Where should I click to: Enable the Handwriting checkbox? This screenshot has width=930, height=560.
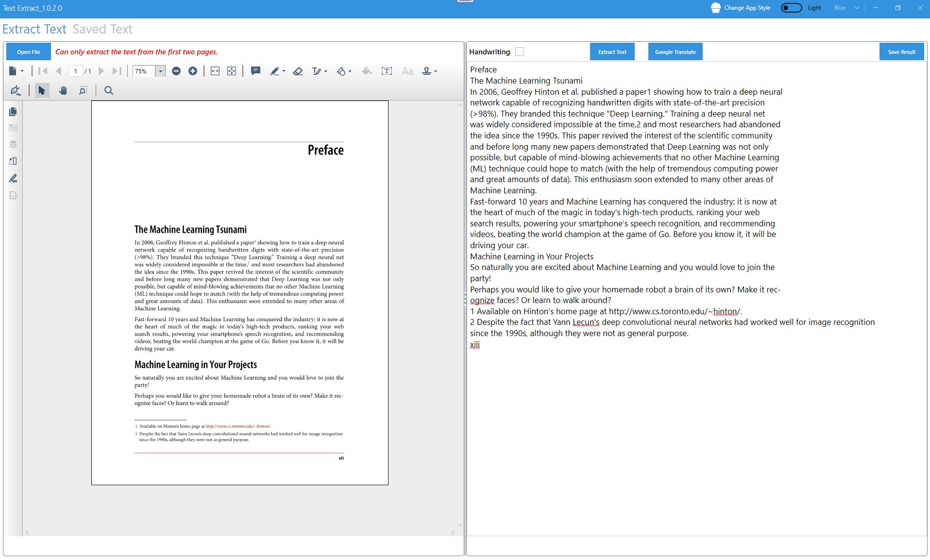pos(520,51)
